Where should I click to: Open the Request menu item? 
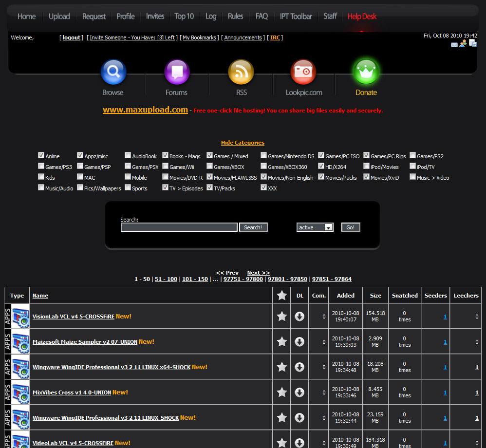pos(94,16)
